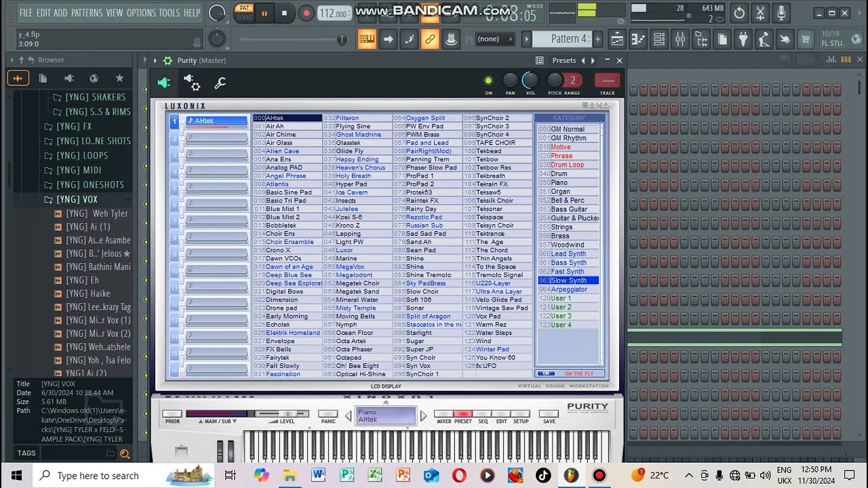Click the scissors audio editor icon
Viewport: 868px width, 488px height.
pos(760,13)
